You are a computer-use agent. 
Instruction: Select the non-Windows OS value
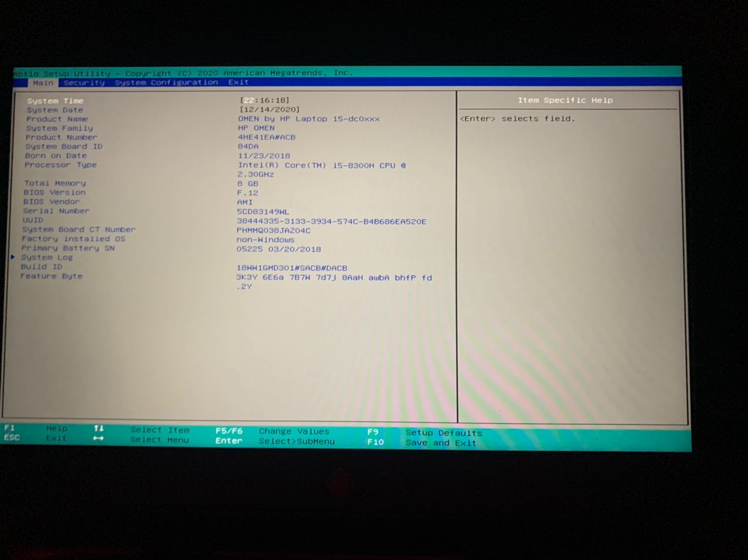tap(266, 240)
